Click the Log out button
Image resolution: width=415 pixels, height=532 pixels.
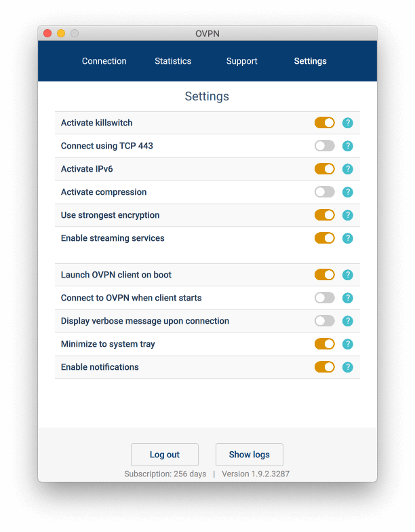click(165, 455)
